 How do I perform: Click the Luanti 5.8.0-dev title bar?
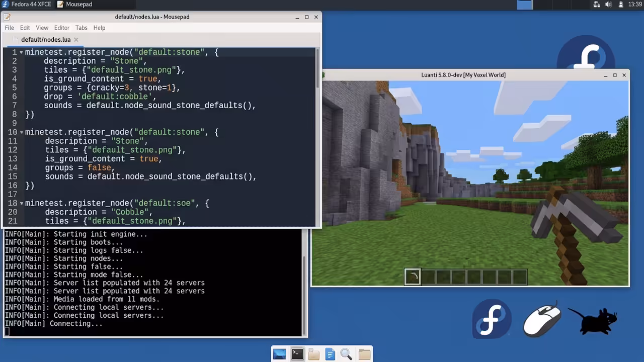[x=463, y=75]
